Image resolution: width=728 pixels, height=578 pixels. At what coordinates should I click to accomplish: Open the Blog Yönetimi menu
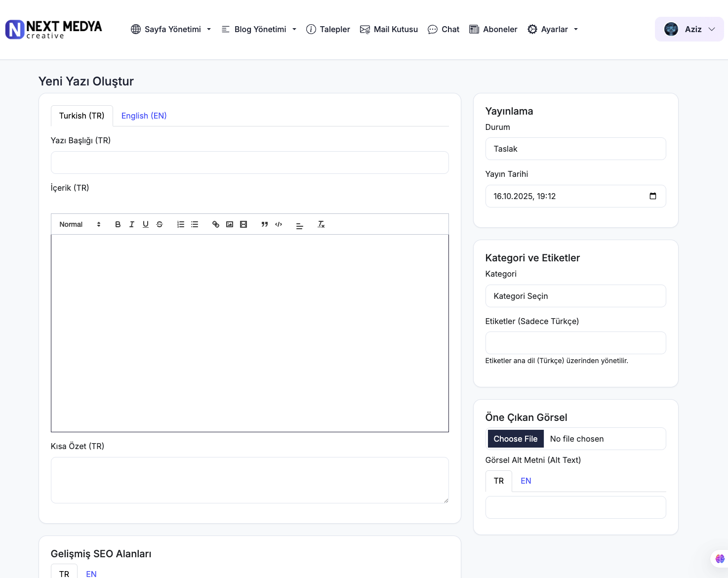(x=259, y=29)
